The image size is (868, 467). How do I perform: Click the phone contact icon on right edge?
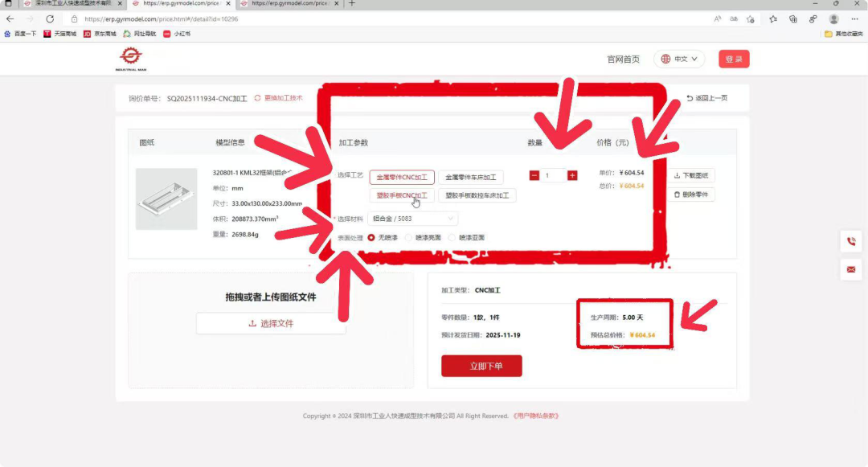[851, 241]
